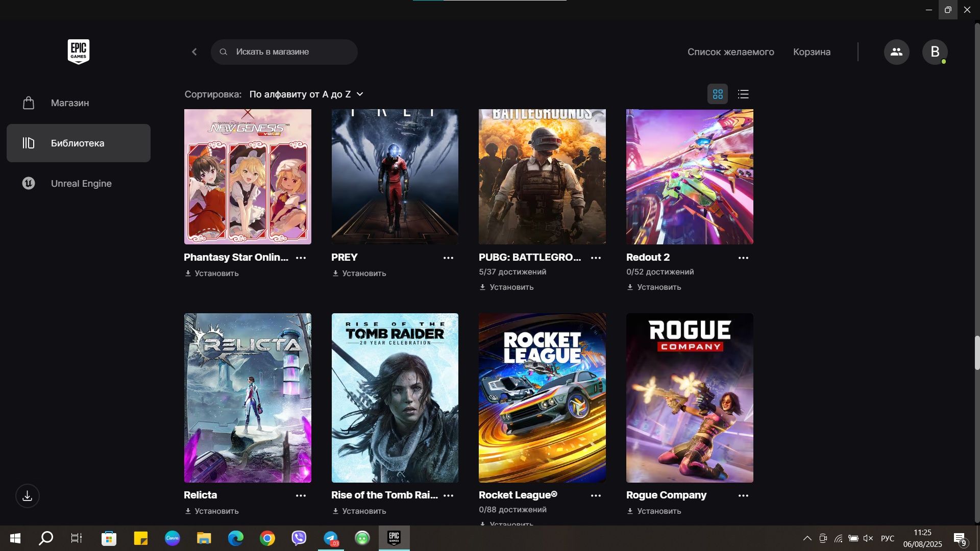Click Установить under Rogue Company
The width and height of the screenshot is (980, 551).
(x=654, y=511)
